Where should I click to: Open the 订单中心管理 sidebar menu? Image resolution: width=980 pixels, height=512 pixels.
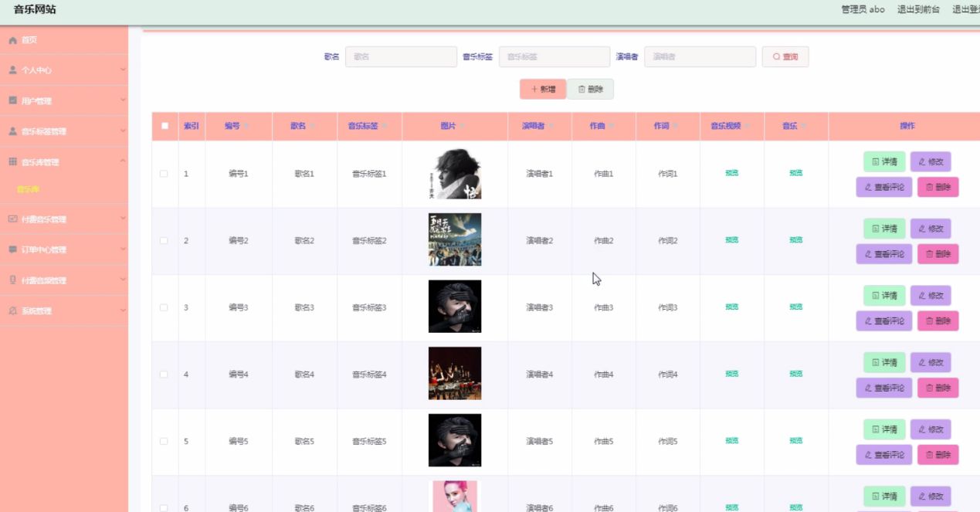[x=63, y=250]
